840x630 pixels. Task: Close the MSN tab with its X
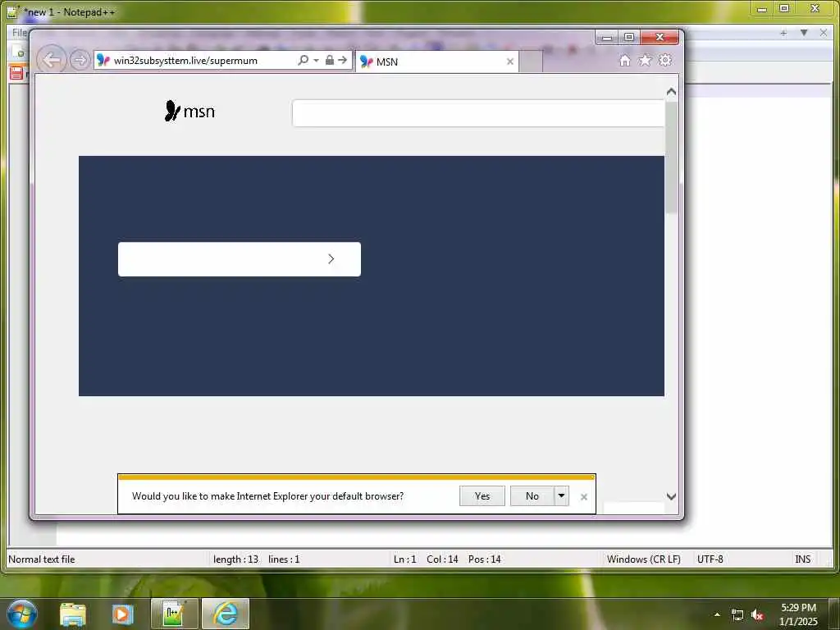[x=510, y=62]
